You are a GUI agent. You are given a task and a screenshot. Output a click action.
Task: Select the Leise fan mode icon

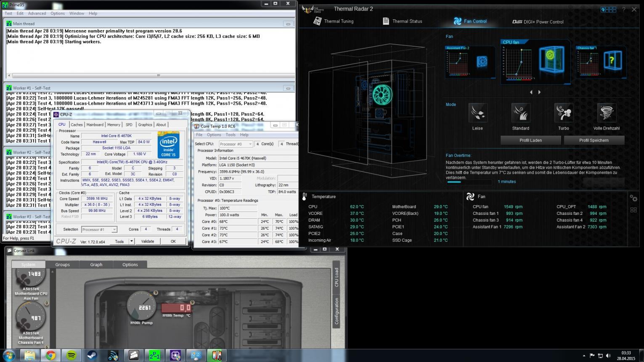[477, 113]
